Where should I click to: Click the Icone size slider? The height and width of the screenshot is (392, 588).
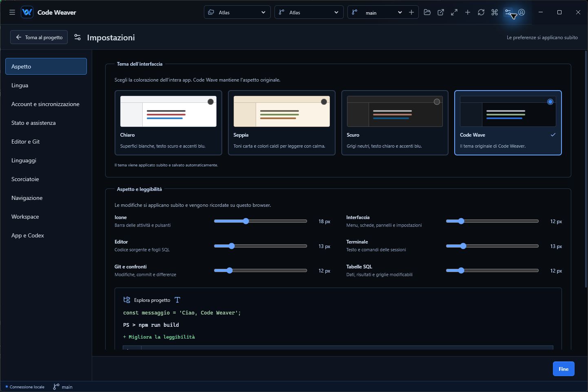[x=261, y=221]
